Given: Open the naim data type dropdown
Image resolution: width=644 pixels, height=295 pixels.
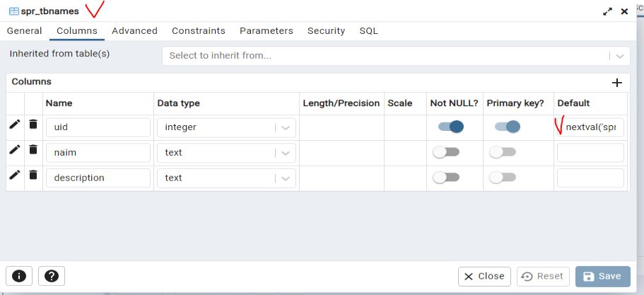Looking at the screenshot, I should tap(286, 153).
